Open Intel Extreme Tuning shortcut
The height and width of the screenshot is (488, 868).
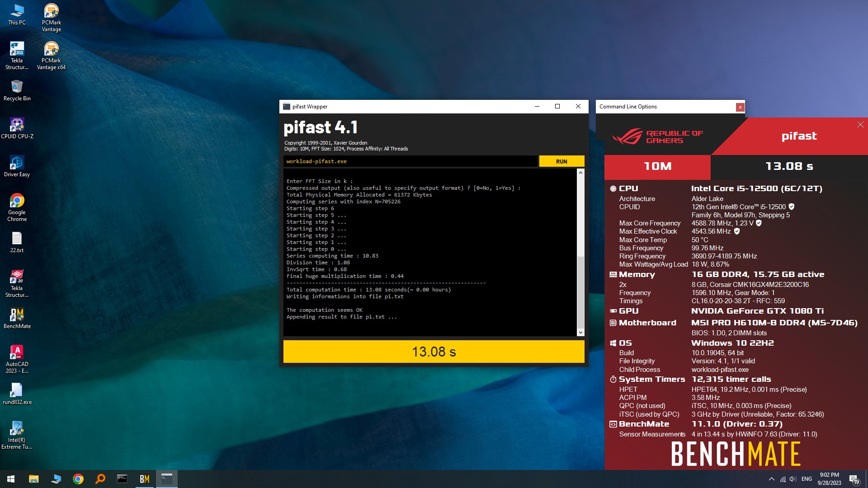(17, 435)
